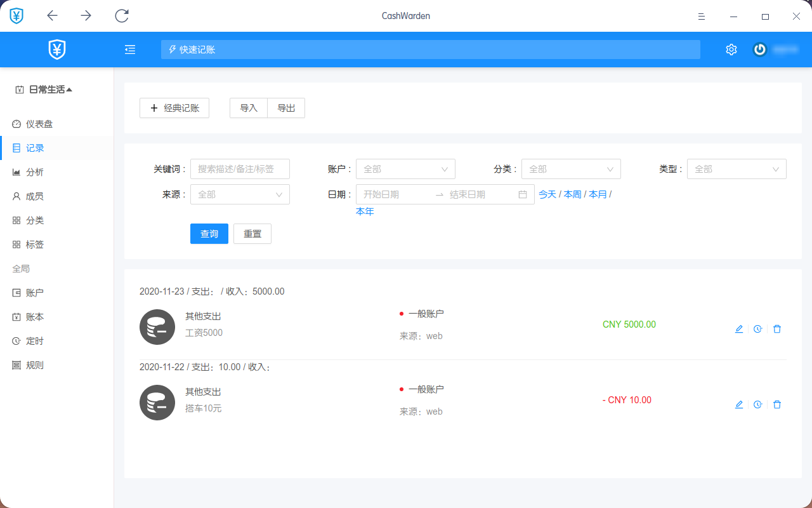Click the 本月 quick date link
This screenshot has width=812, height=508.
(x=598, y=194)
